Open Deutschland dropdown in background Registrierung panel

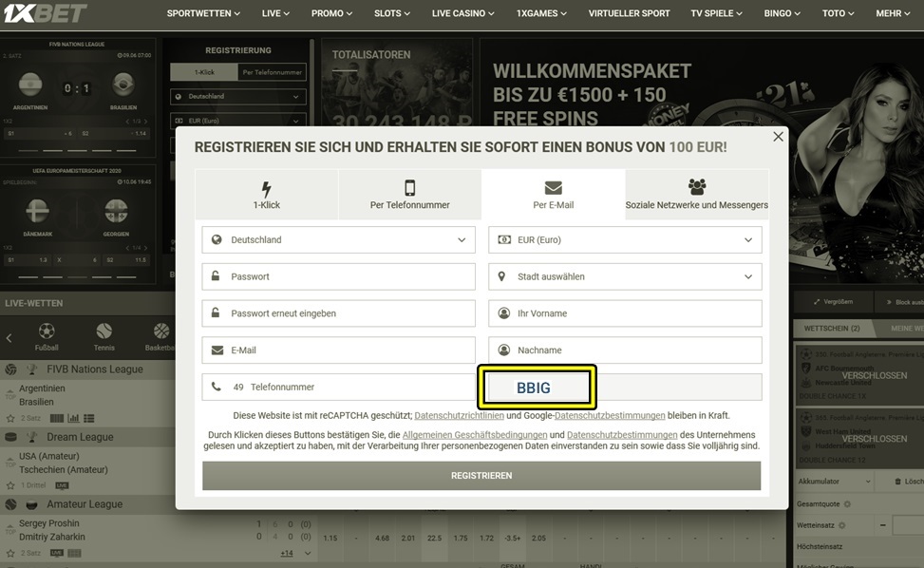238,96
